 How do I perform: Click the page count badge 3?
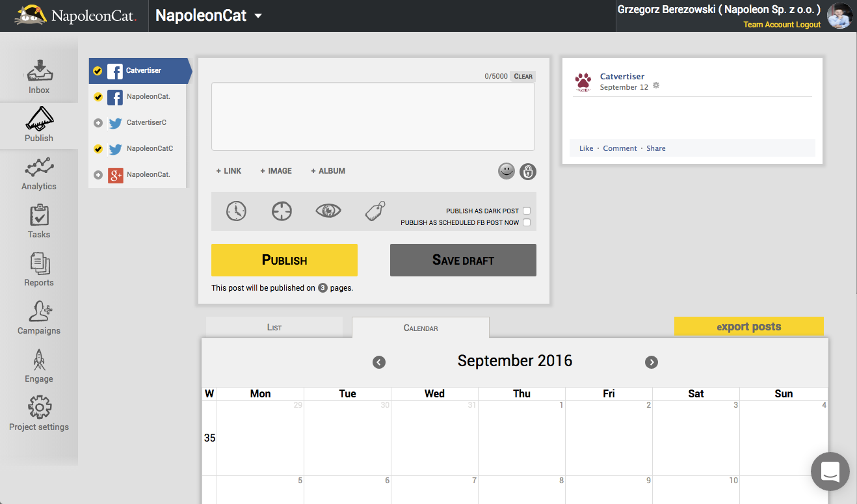tap(323, 288)
